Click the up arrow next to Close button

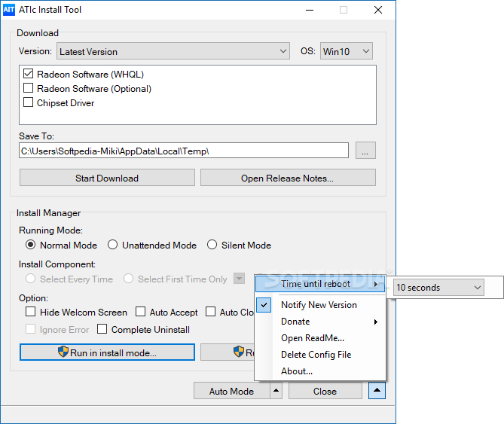(x=377, y=391)
